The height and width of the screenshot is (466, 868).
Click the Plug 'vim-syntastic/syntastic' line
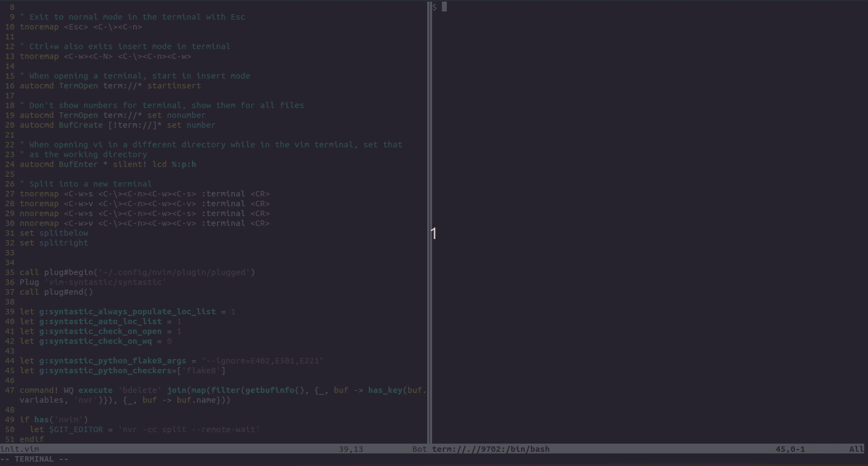(x=93, y=282)
